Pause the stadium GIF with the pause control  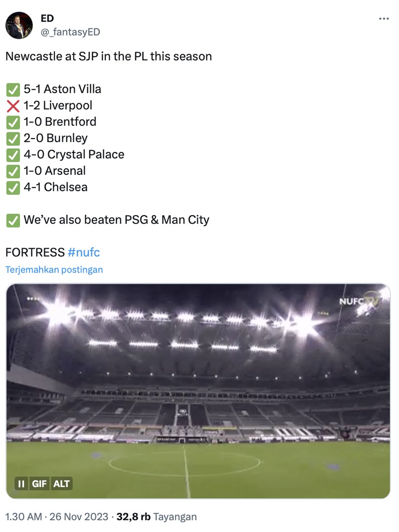(x=21, y=483)
